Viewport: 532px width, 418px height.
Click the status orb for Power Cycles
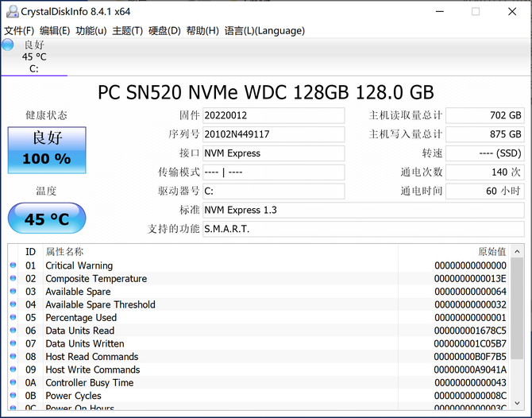(13, 396)
